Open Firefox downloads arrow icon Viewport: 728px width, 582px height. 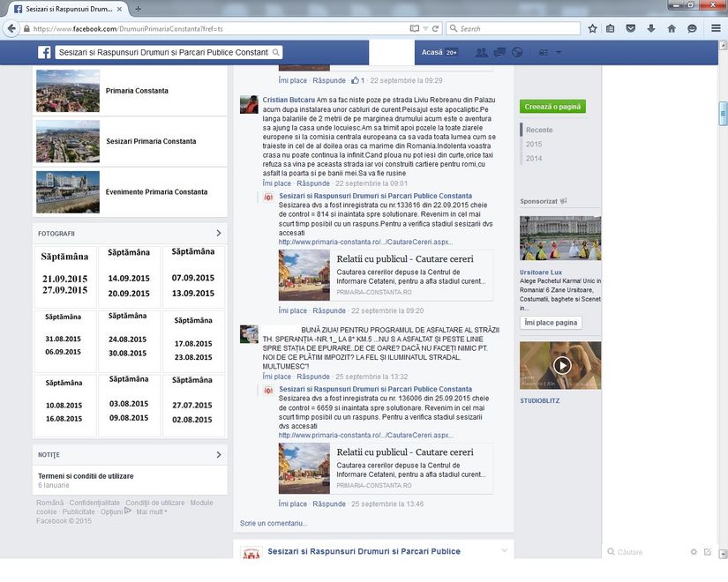click(x=651, y=28)
